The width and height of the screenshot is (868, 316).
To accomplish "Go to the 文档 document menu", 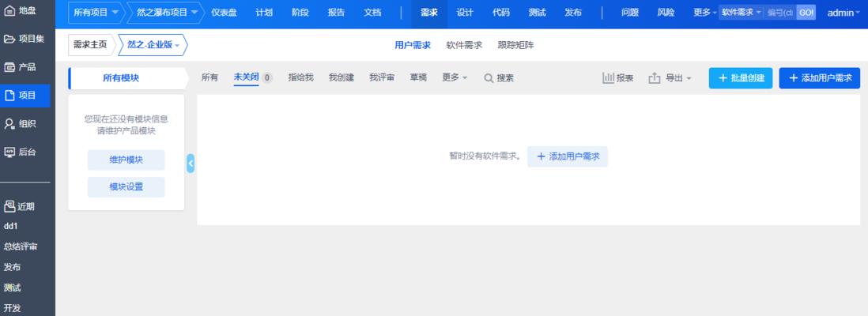I will pos(372,13).
